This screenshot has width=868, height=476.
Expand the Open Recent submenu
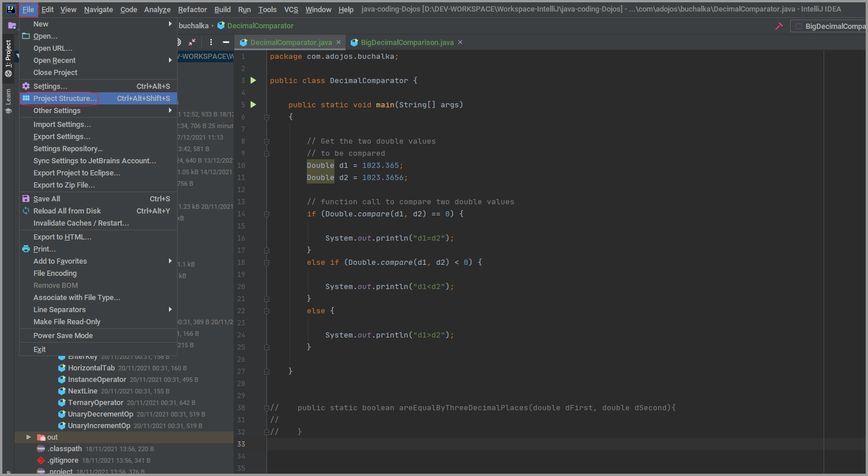(54, 61)
